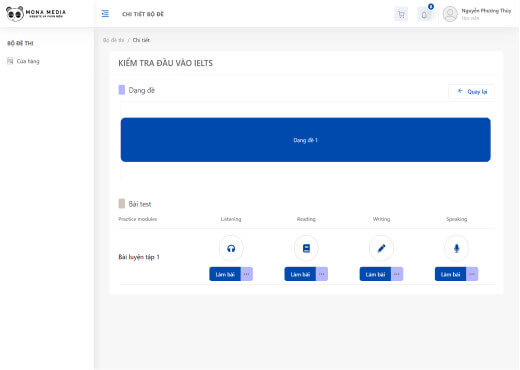Open the notifications bell icon
520x370 pixels.
[424, 14]
